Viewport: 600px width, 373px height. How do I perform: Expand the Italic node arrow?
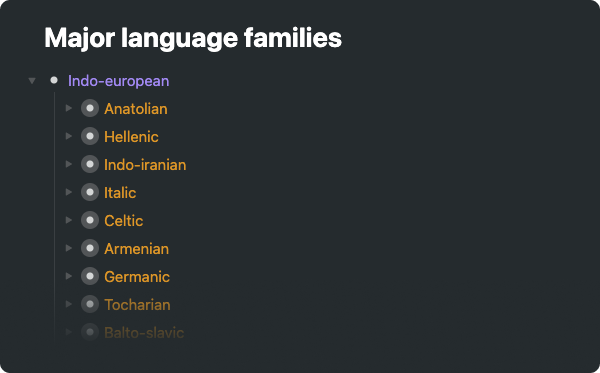pos(69,192)
